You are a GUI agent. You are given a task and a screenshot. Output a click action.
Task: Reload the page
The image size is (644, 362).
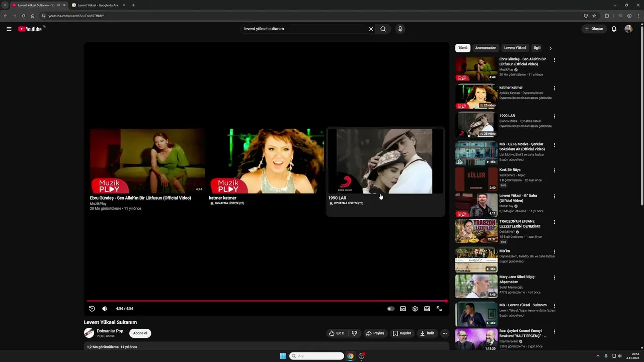coord(23,16)
